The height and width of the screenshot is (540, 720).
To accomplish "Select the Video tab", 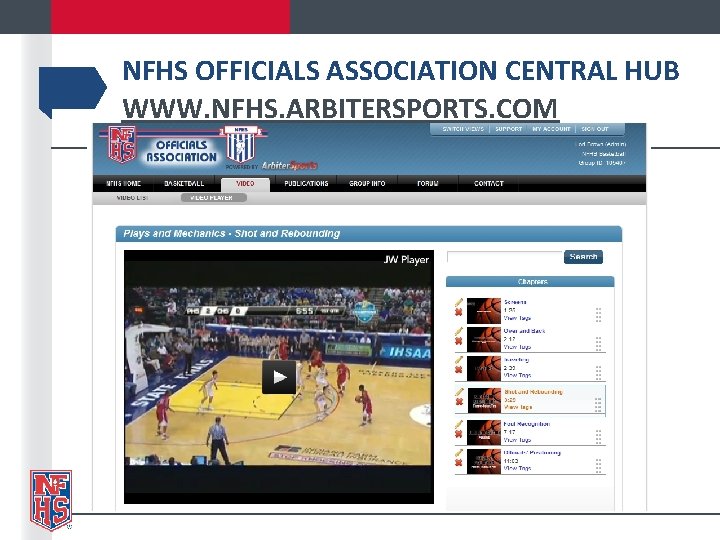I will click(x=245, y=184).
